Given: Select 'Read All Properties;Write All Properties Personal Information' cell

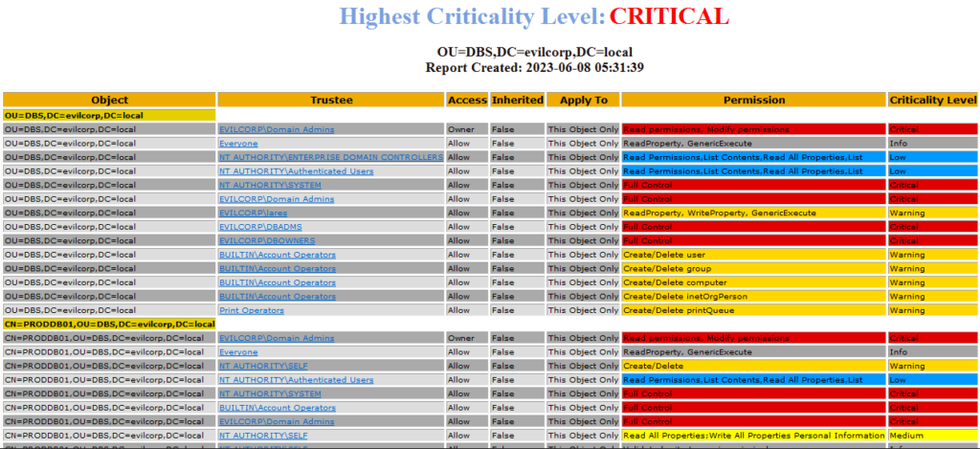Looking at the screenshot, I should [754, 436].
